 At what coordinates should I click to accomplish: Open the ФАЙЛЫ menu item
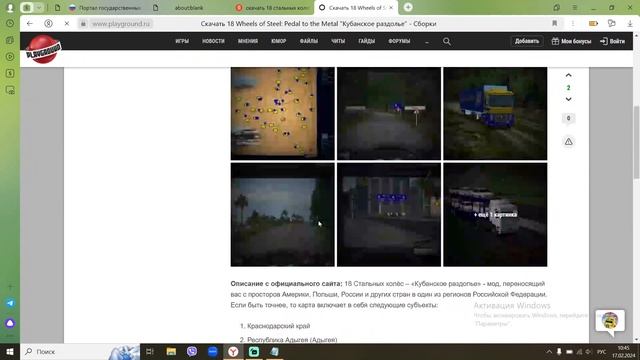click(x=309, y=41)
